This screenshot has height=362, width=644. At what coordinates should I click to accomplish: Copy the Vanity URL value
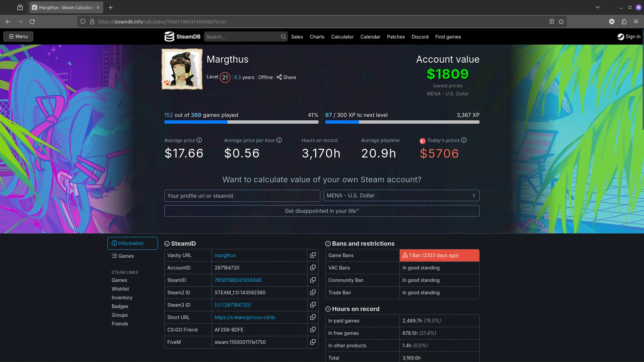tap(313, 255)
